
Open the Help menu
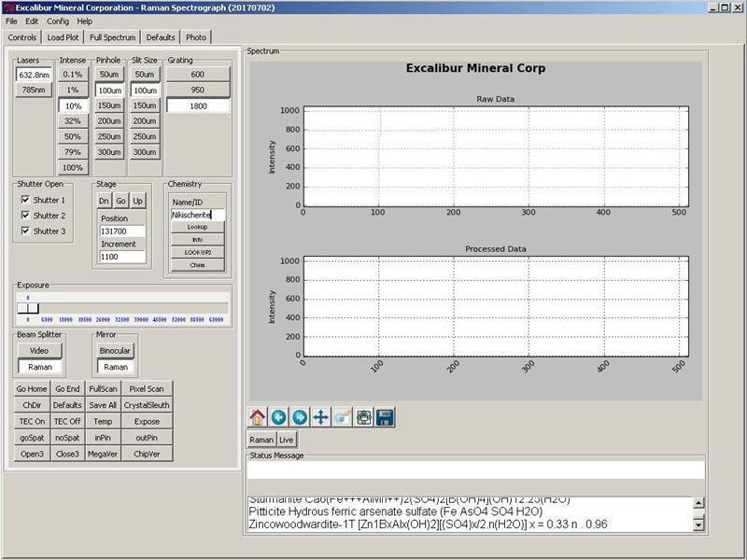[x=85, y=21]
